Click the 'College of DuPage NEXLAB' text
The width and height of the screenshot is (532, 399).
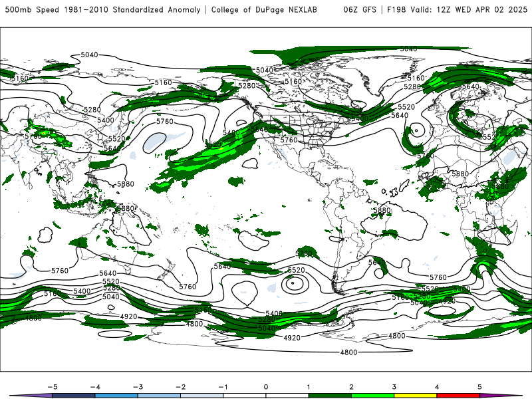264,10
